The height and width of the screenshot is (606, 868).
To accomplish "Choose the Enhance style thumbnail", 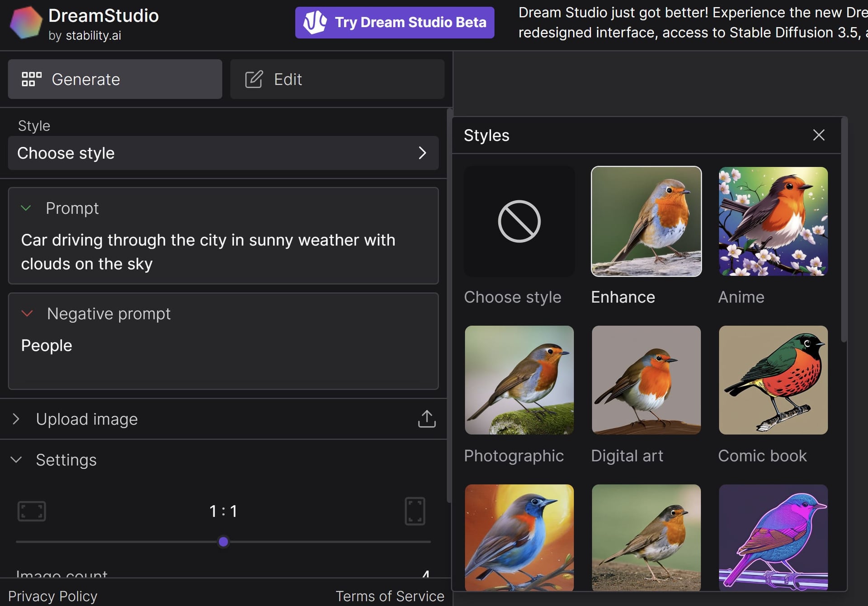I will click(646, 221).
